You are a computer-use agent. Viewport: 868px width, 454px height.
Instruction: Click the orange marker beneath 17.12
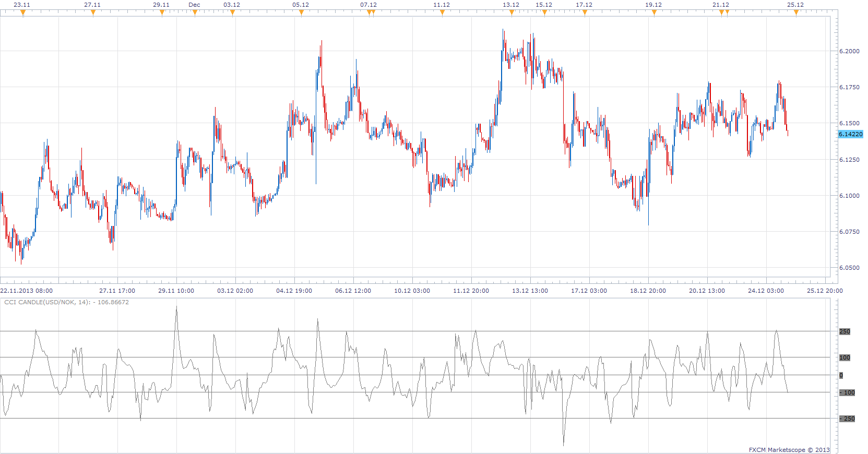[x=585, y=13]
